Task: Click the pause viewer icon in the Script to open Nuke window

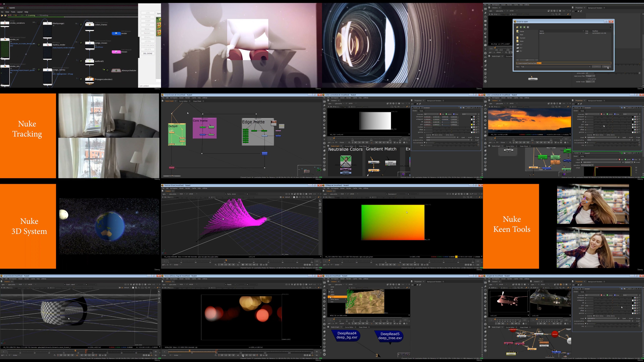Action: point(560,11)
